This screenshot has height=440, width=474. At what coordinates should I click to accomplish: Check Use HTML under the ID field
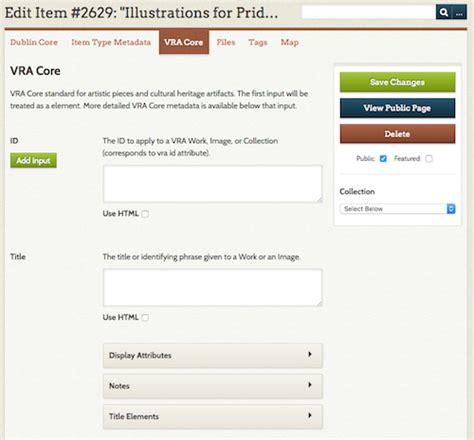pos(145,214)
